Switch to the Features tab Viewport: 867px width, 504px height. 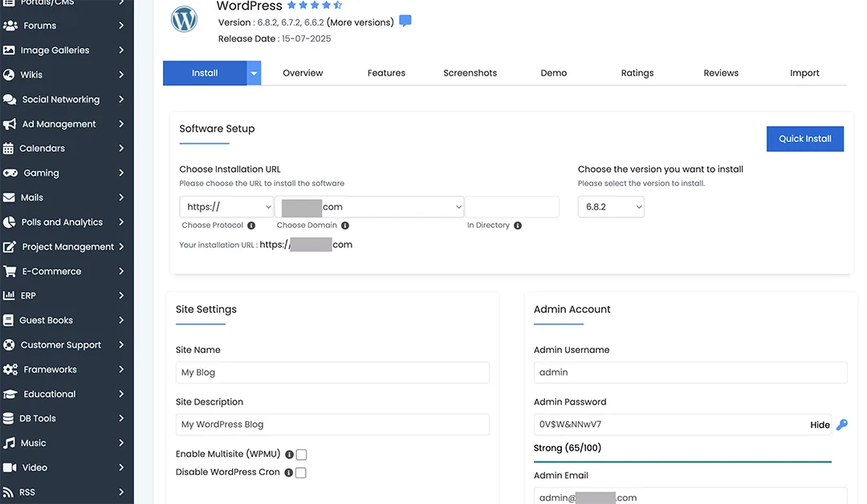386,73
